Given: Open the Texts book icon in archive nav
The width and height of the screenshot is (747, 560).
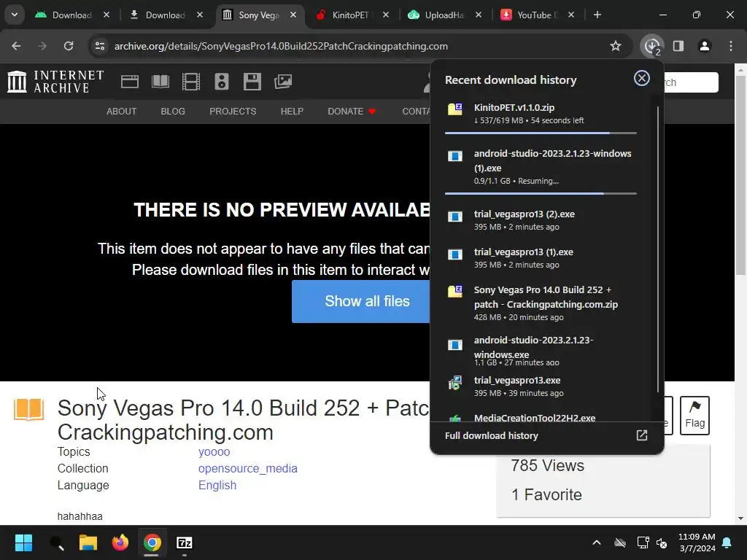Looking at the screenshot, I should (160, 82).
